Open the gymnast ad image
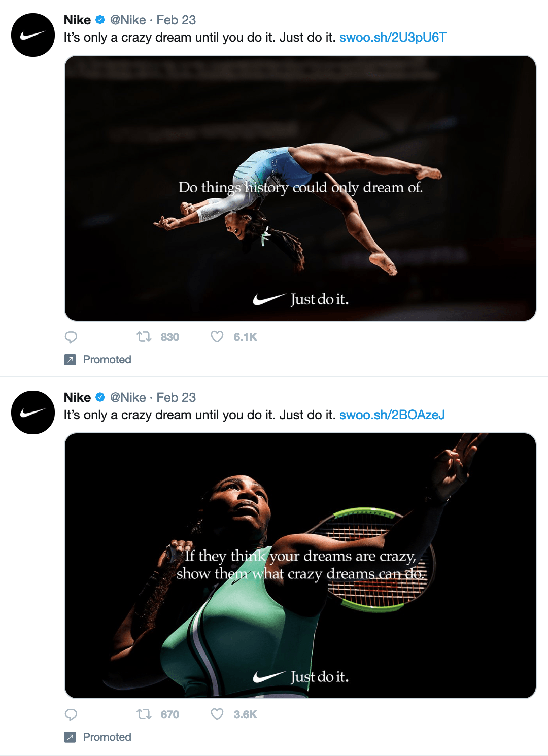The width and height of the screenshot is (548, 756). tap(300, 188)
